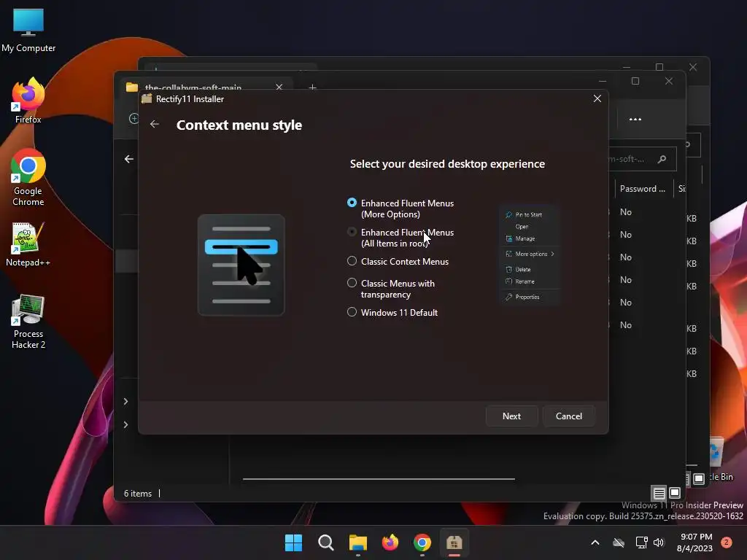Open Explorer See more (three dots) menu
Screen dimensions: 747x560
coord(635,119)
